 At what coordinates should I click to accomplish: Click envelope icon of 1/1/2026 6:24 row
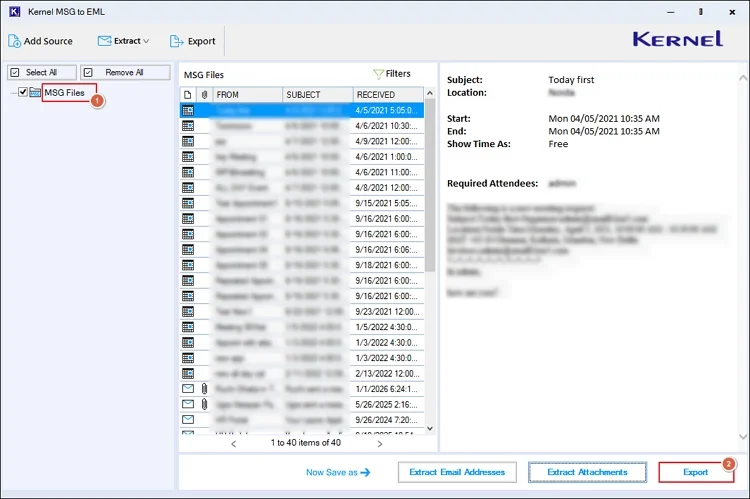[x=188, y=388]
